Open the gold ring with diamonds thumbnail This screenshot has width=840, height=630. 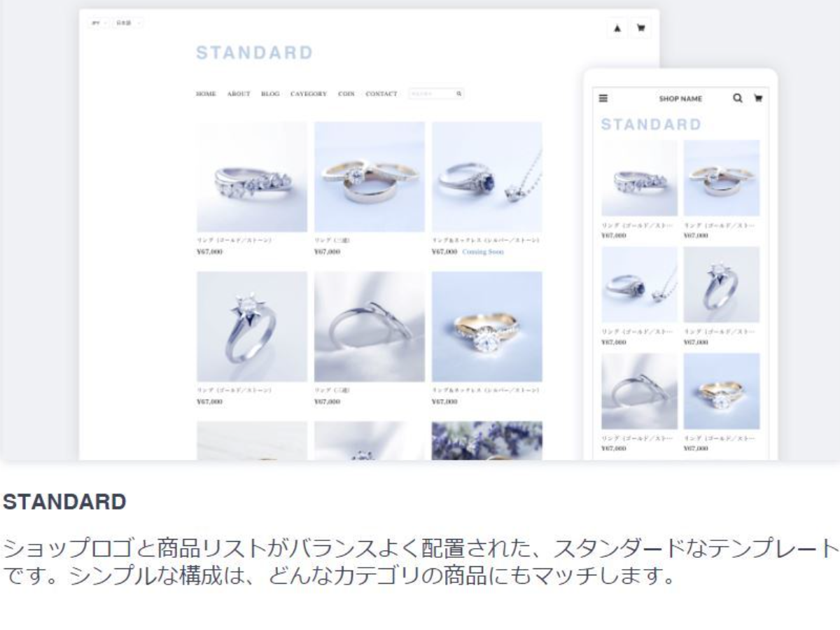[486, 327]
